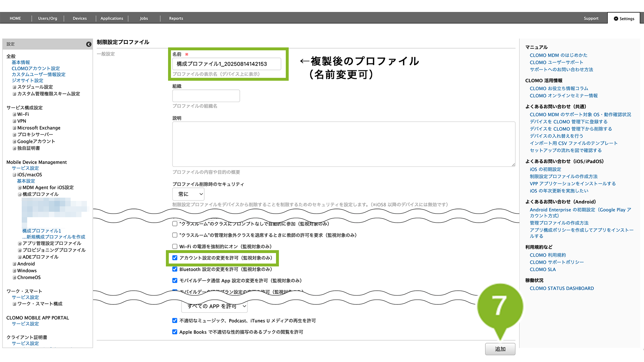Click the 名前 profile name field
Image resolution: width=644 pixels, height=362 pixels.
tap(226, 64)
